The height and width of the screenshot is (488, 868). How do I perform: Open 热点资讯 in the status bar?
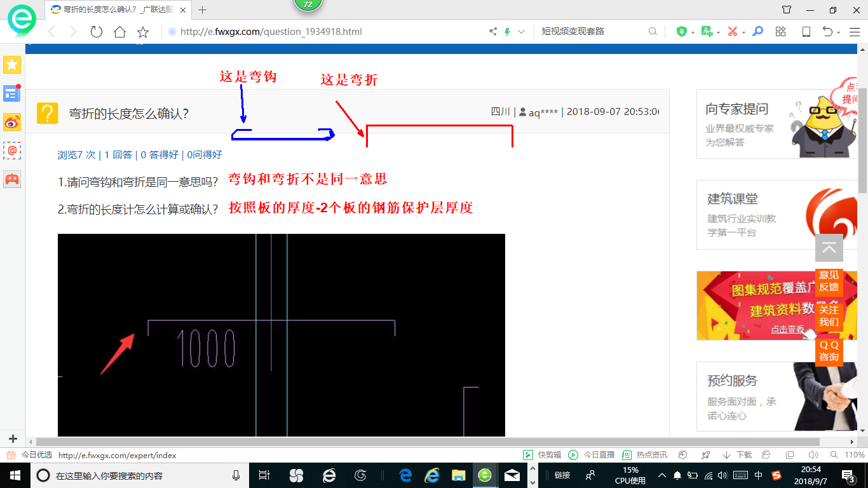tap(645, 455)
